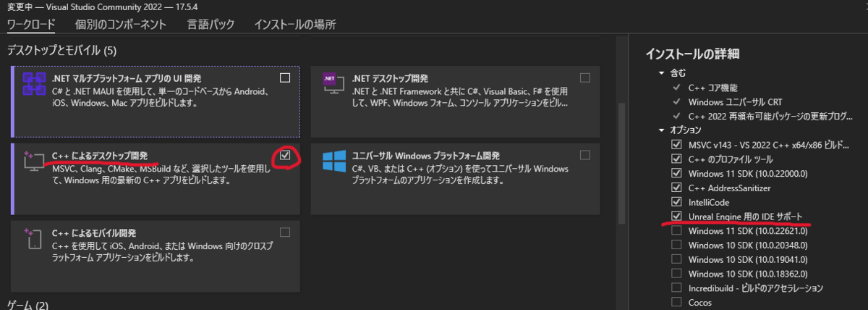Uncheck Windows 11 SDK (10.0.22000.0) option
Viewport: 868px width, 310px height.
point(676,173)
